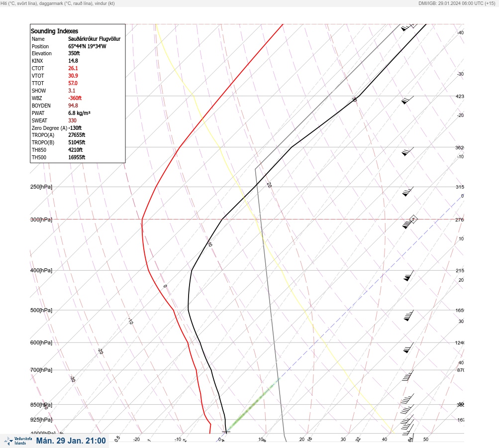The height and width of the screenshot is (448, 499).
Task: Click the 600[hPa] pressure label
Action: (41, 343)
